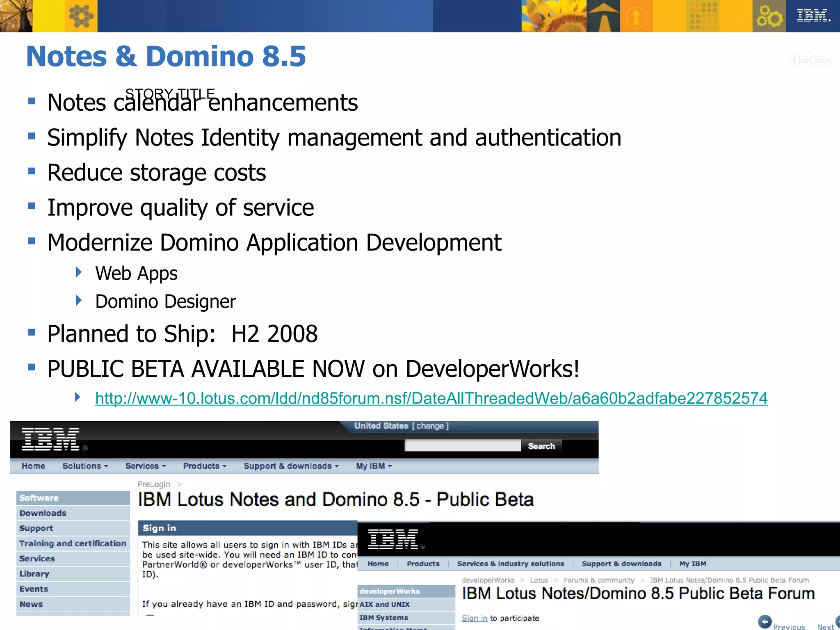
Task: Click the Public Beta page heading
Action: pyautogui.click(x=336, y=500)
